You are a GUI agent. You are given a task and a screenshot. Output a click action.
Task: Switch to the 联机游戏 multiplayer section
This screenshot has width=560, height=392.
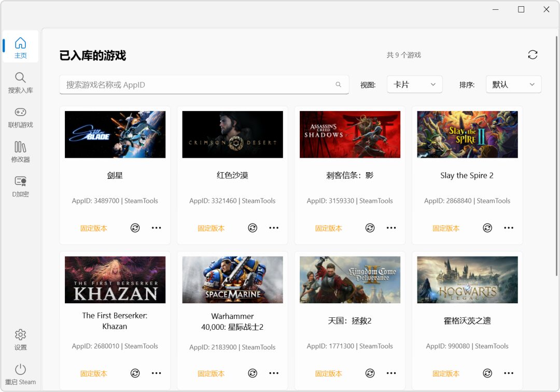click(20, 118)
